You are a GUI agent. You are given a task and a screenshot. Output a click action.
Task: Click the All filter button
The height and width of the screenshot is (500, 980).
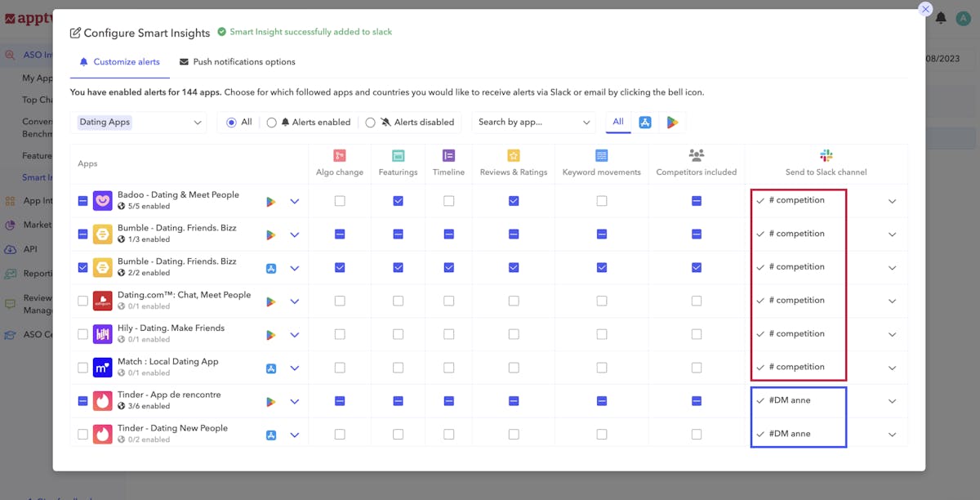(x=618, y=122)
